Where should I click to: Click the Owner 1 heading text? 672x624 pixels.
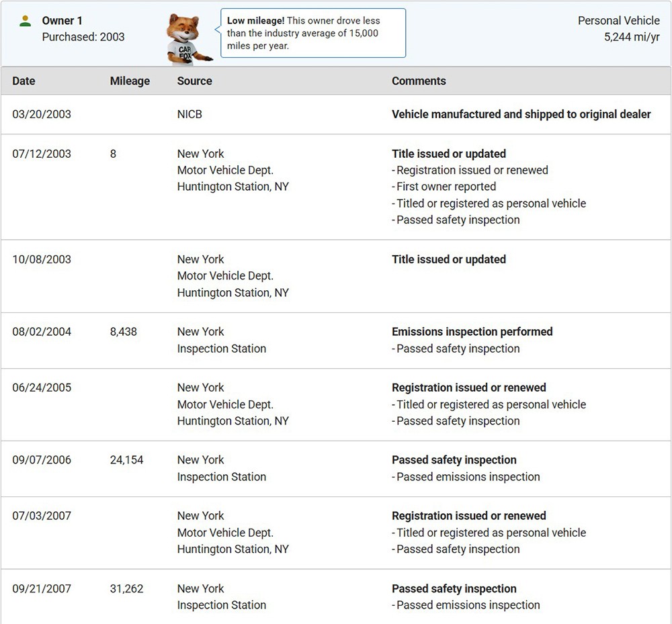tap(62, 21)
